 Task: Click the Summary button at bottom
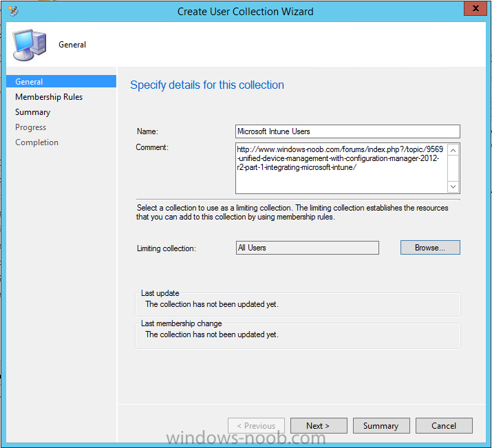pos(381,425)
